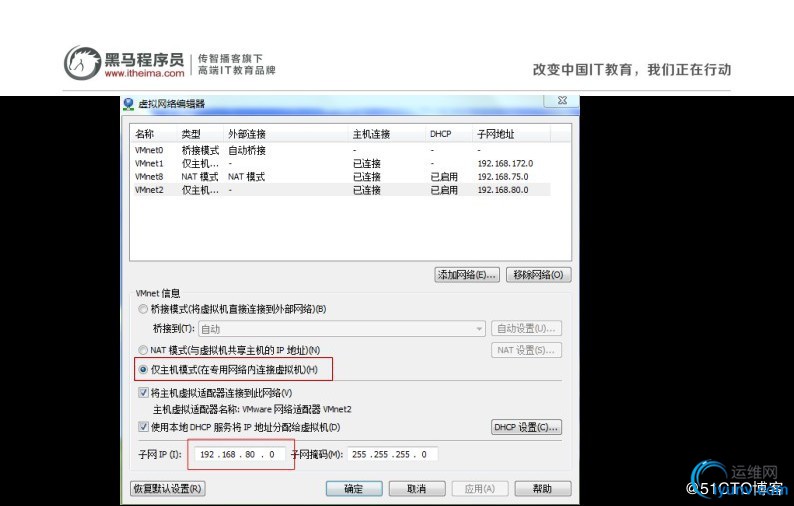Select the 桥接模式 radio button
This screenshot has width=794, height=506.
click(x=143, y=308)
